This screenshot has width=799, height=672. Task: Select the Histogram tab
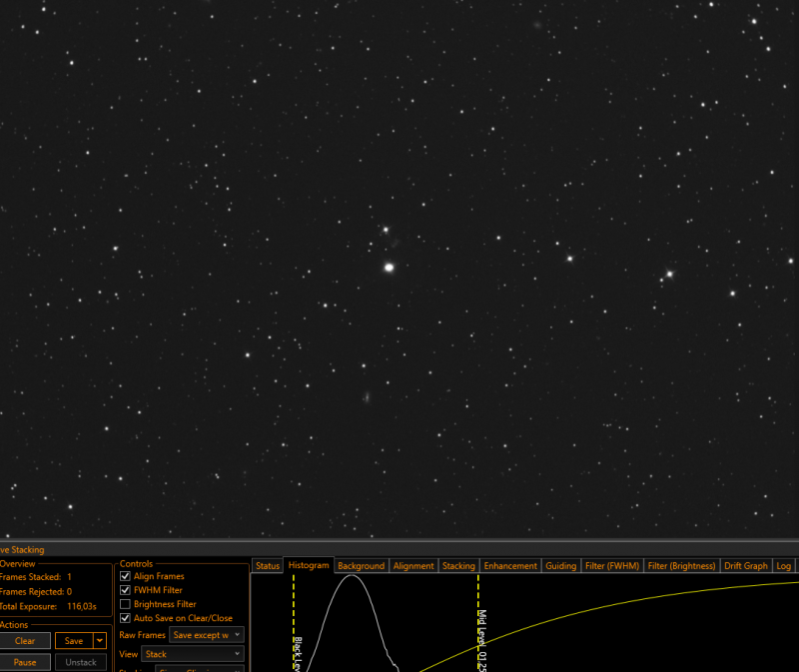(309, 565)
